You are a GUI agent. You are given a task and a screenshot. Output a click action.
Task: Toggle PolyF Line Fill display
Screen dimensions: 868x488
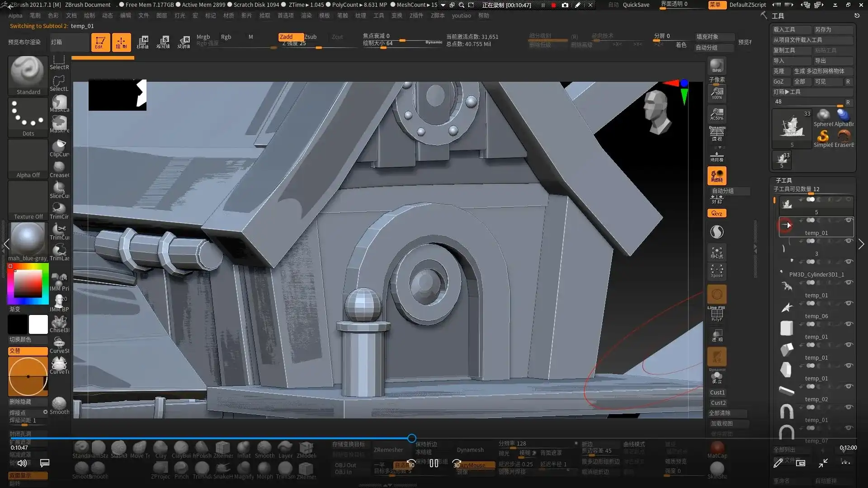717,314
